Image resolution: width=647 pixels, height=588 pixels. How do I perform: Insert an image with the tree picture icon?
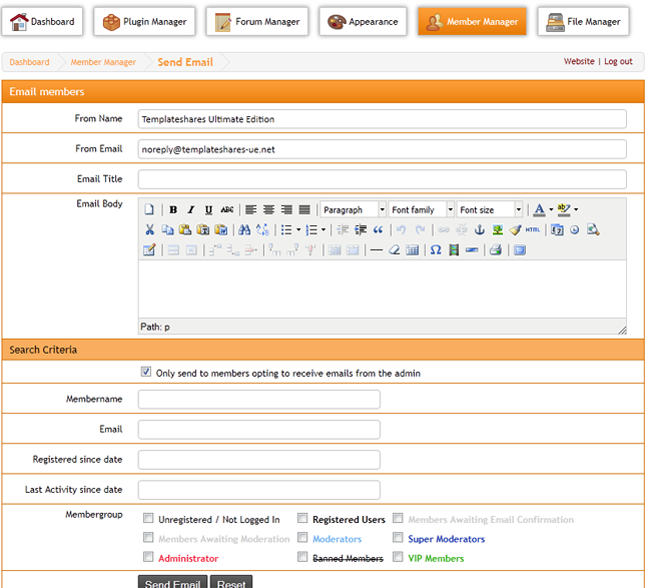tap(498, 229)
